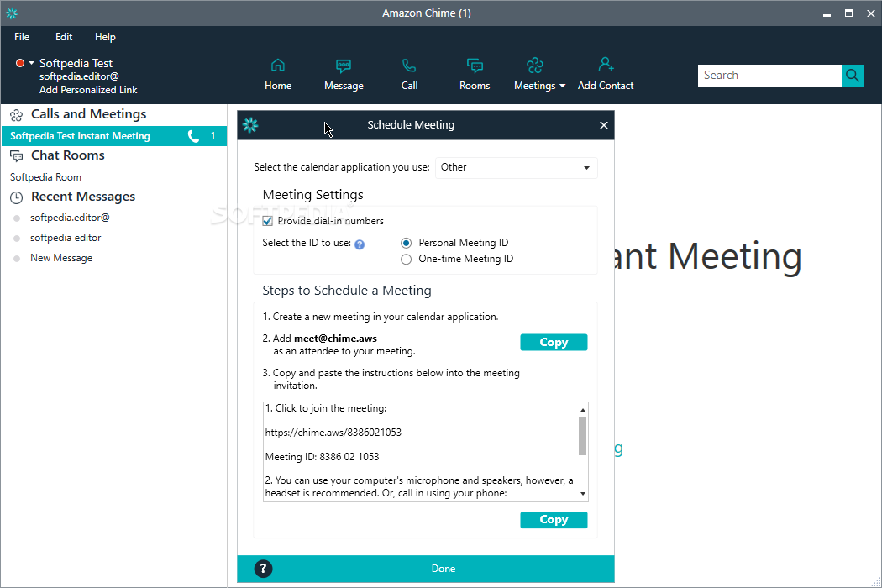This screenshot has height=588, width=882.
Task: Select Softpedia Test Instant Meeting entry
Action: click(x=114, y=136)
